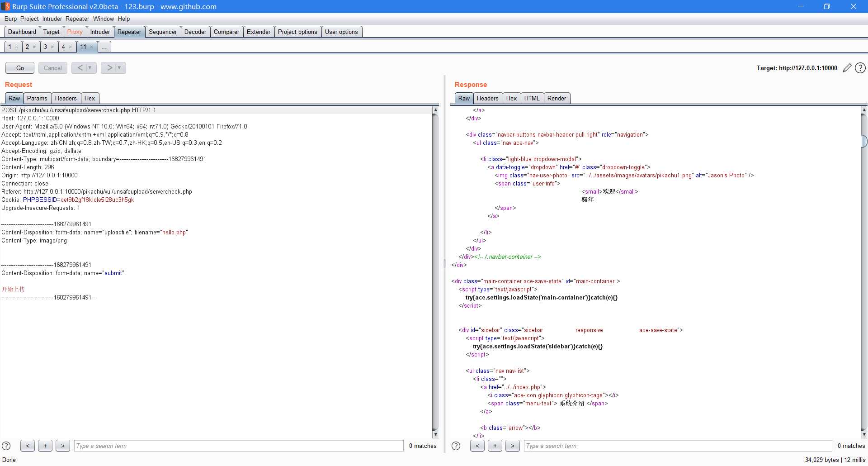Add a new Repeater tab with the ellipsis tab
Viewport: 868px width, 466px height.
104,47
